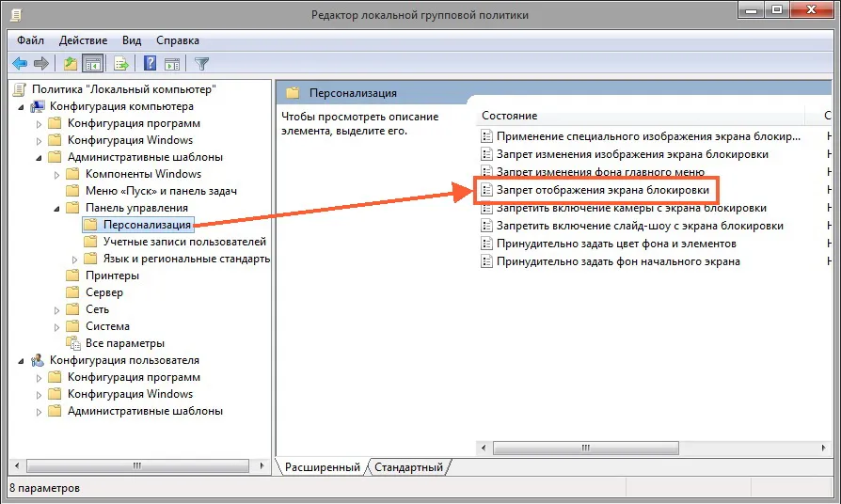Click the Filter funnel toolbar icon
This screenshot has height=504, width=841.
[201, 64]
